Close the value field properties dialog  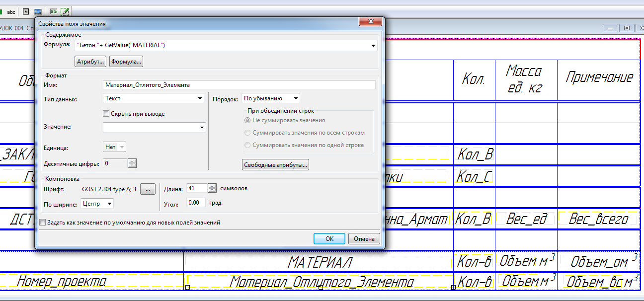pos(370,22)
